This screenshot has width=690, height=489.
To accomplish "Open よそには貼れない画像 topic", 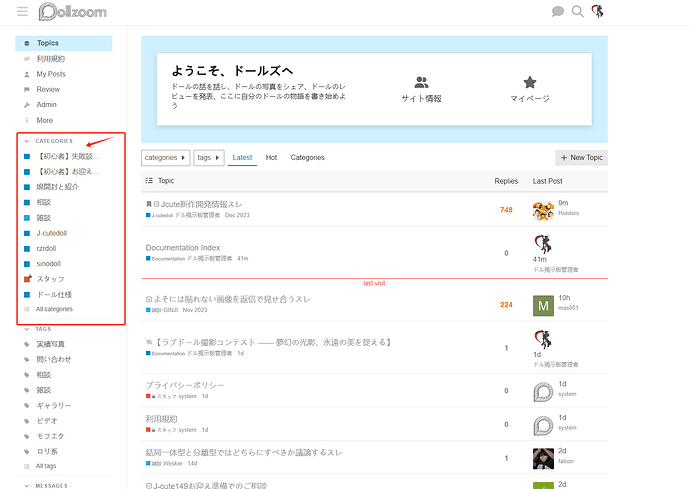I will (231, 299).
